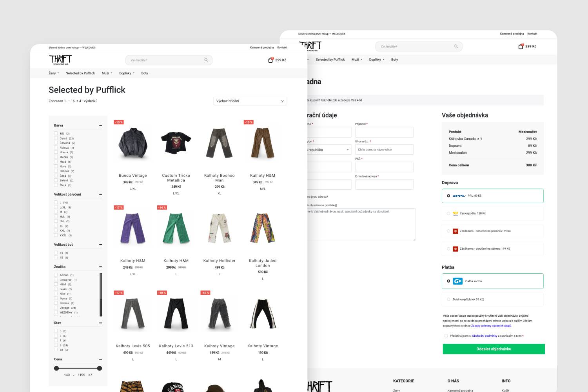Open the Boty menu item in checkout window

coord(394,60)
